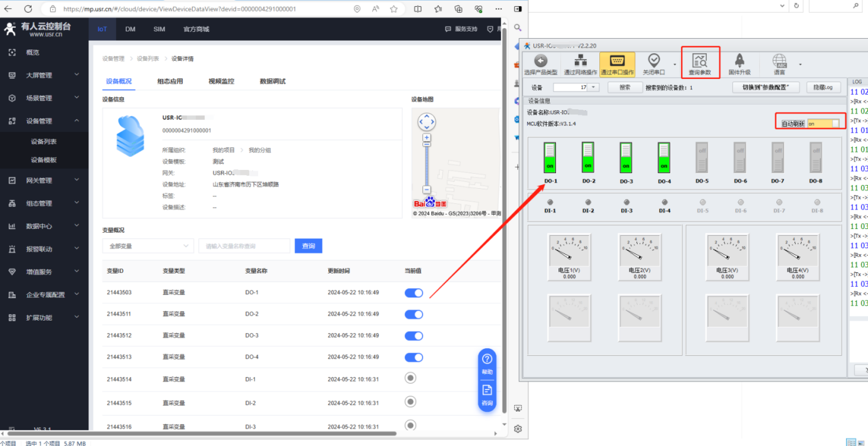Toggle the DO-1 switch in web table
This screenshot has height=446, width=868.
(x=414, y=293)
